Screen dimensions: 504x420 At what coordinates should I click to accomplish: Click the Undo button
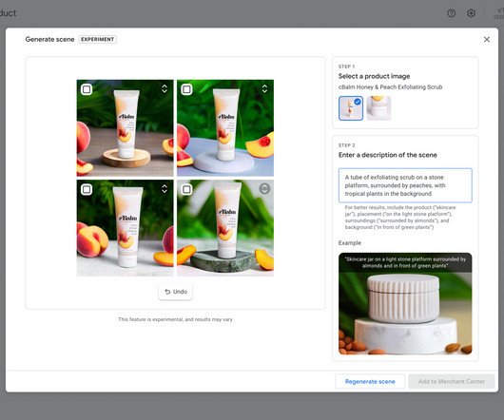pos(176,292)
